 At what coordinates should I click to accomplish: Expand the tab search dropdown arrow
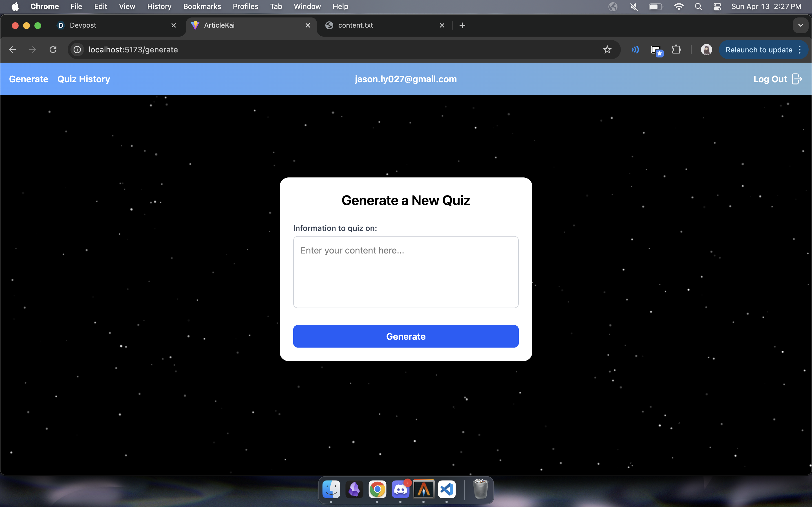pyautogui.click(x=801, y=25)
